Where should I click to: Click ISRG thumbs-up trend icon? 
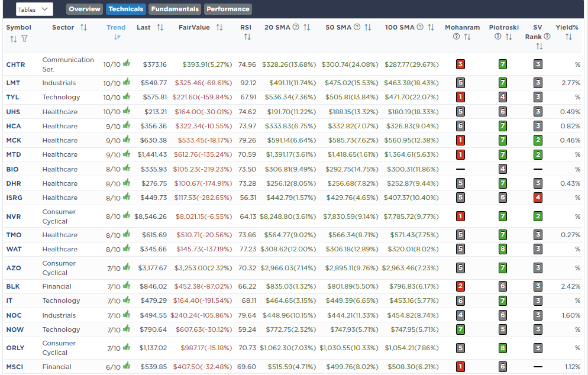(x=127, y=196)
